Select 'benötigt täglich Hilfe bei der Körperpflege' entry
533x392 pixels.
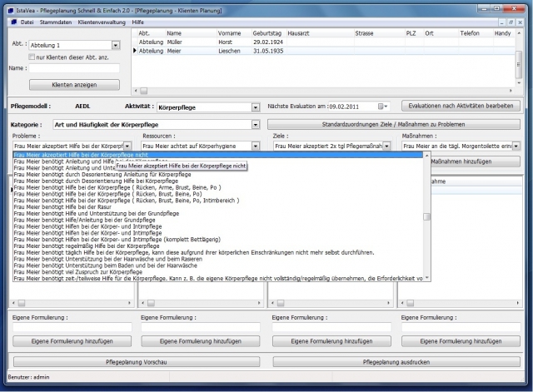[x=217, y=252]
